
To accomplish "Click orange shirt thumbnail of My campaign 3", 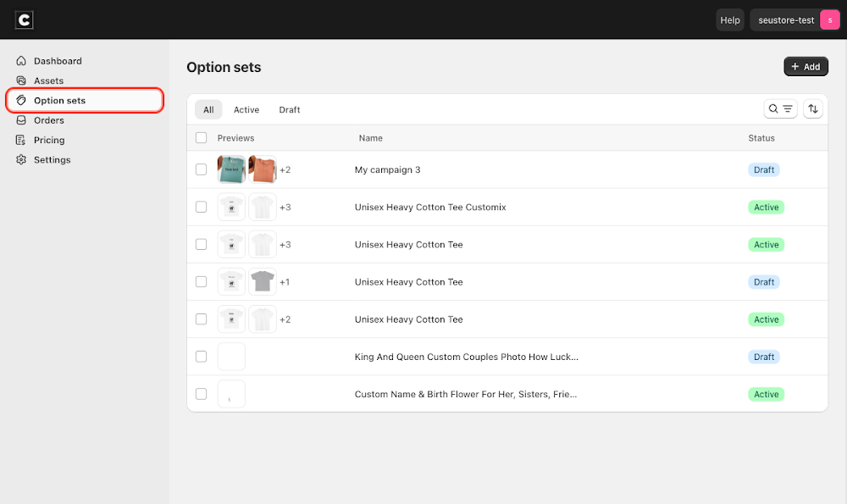I will click(x=263, y=169).
